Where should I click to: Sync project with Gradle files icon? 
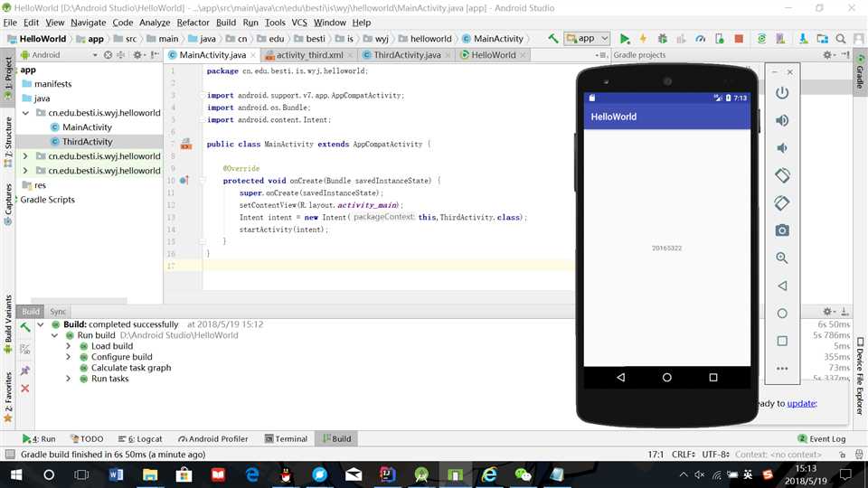(761, 39)
